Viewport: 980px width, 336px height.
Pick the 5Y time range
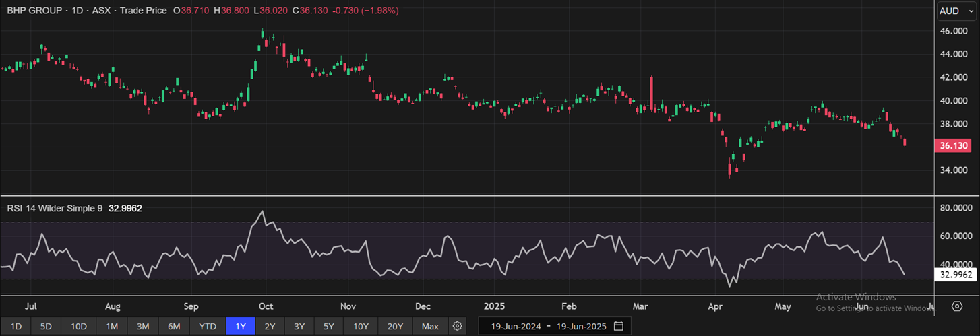[328, 327]
